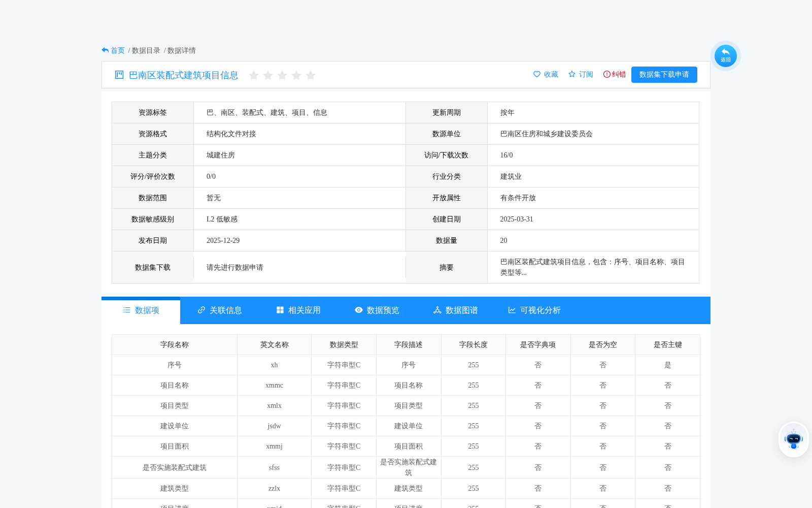Click the 建筑业 industry value
This screenshot has height=508, width=812.
[511, 177]
